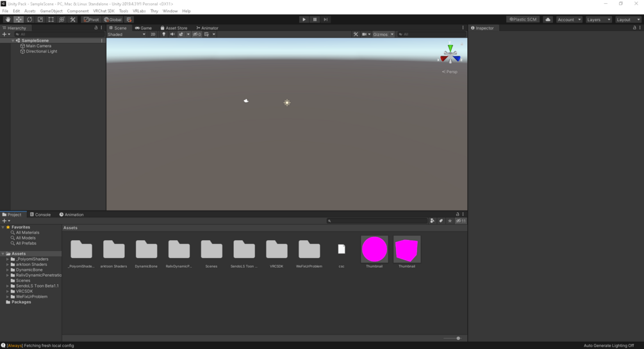Open Shaded draw mode dropdown

pos(126,34)
